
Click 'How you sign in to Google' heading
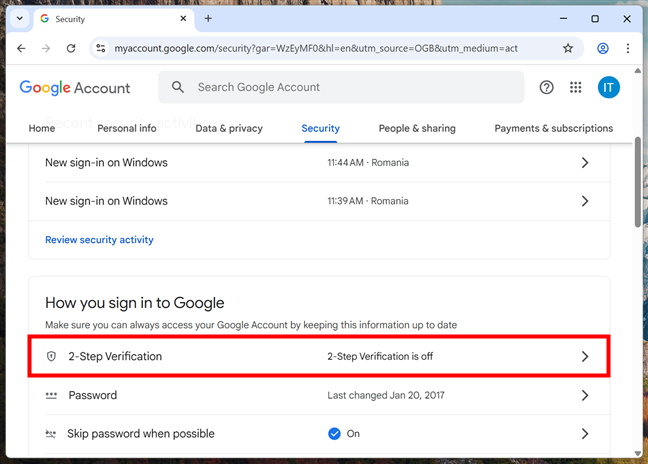pyautogui.click(x=135, y=303)
